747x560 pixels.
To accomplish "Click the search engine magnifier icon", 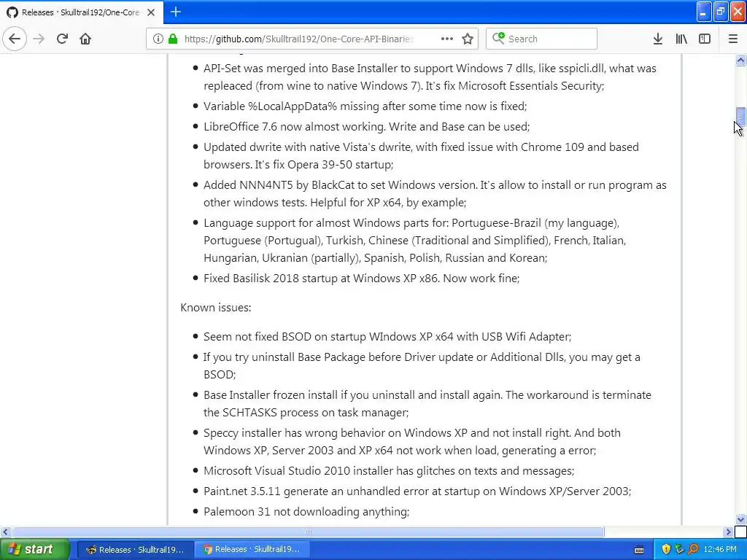I will pyautogui.click(x=498, y=38).
